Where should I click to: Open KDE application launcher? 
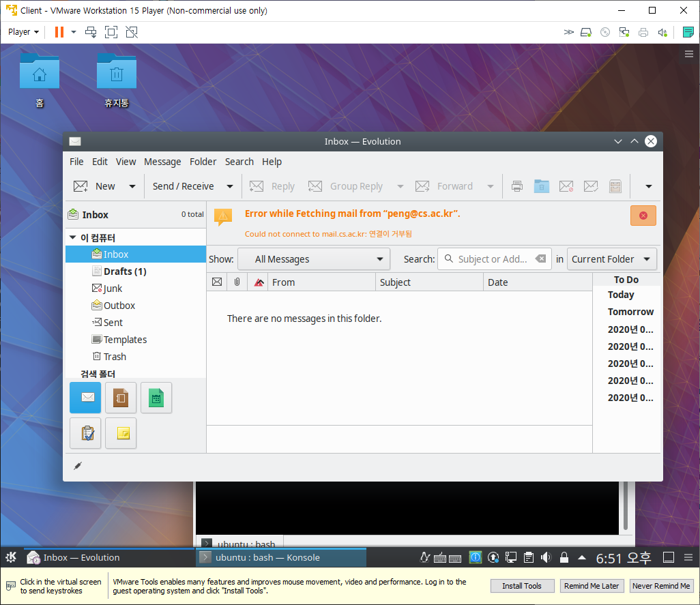11,557
